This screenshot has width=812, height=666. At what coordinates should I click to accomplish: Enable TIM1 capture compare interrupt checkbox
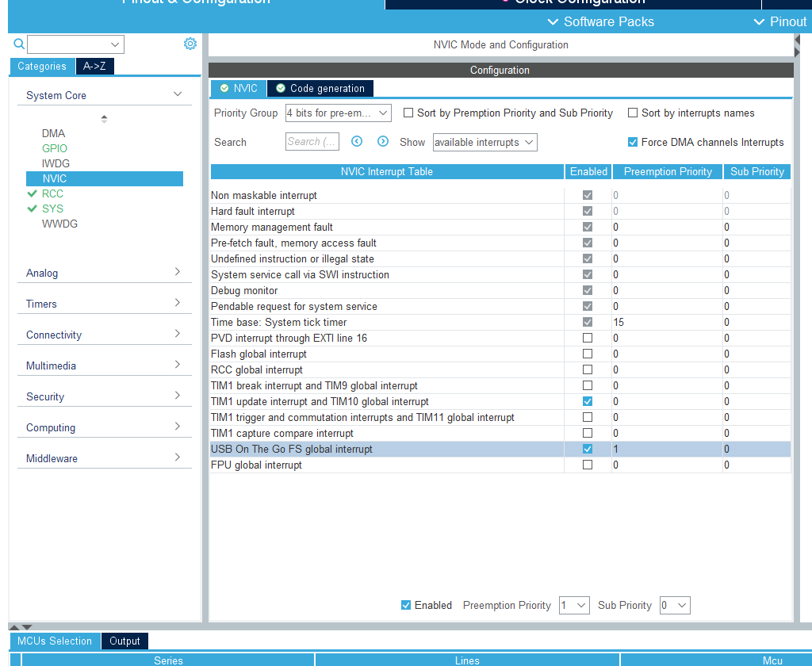(x=588, y=433)
